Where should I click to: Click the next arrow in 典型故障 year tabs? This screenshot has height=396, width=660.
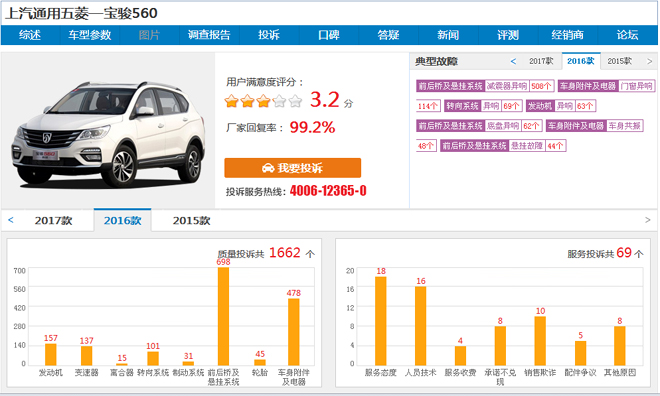click(x=649, y=61)
